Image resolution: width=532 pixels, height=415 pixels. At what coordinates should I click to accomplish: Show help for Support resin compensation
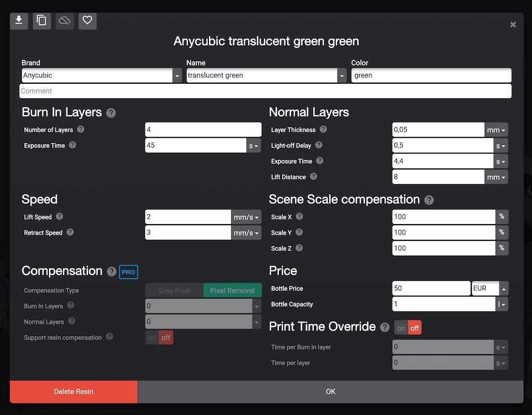[x=109, y=336]
